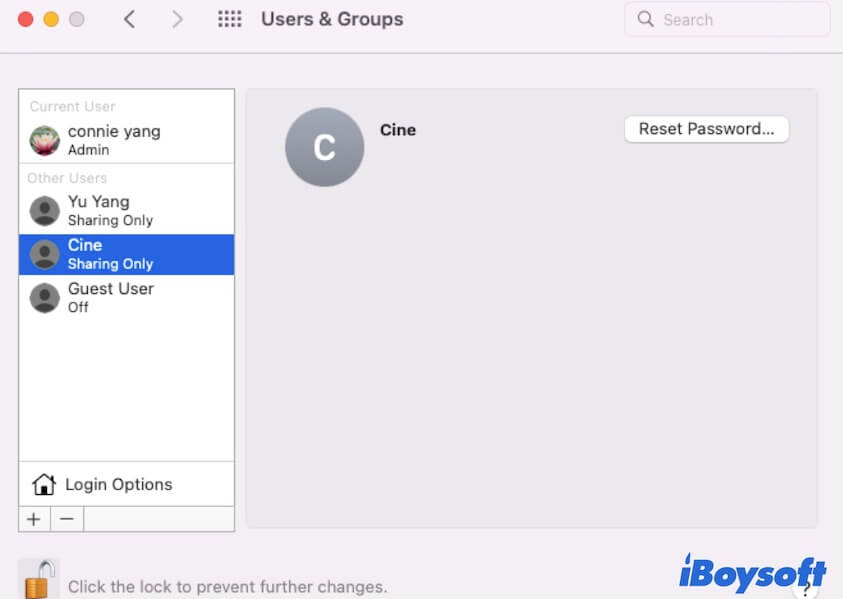The width and height of the screenshot is (843, 599).
Task: Minimize window with the yellow button
Action: click(51, 19)
